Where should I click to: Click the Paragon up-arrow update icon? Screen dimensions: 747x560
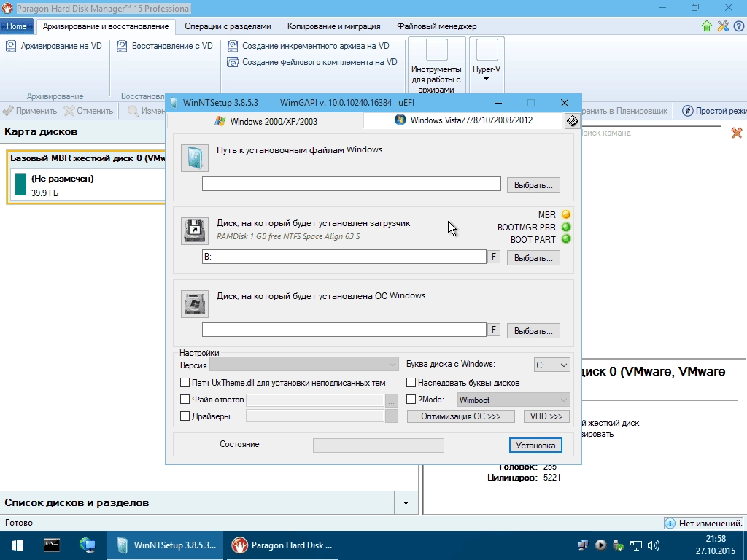706,26
